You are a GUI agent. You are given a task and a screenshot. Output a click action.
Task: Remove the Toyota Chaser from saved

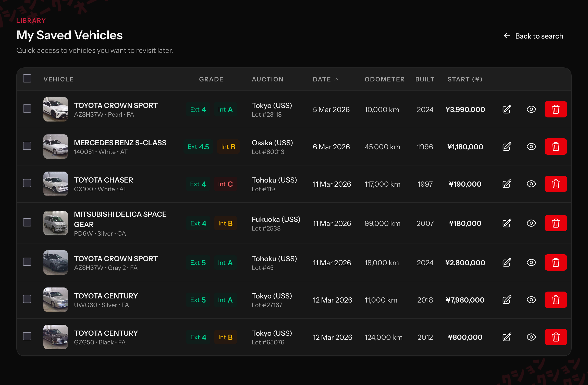click(x=556, y=184)
